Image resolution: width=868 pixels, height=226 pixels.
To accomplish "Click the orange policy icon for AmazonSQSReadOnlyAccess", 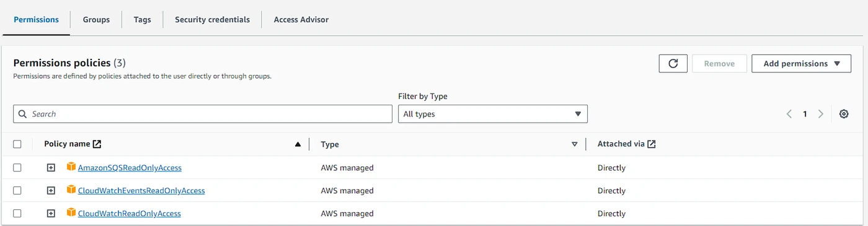I will click(71, 167).
